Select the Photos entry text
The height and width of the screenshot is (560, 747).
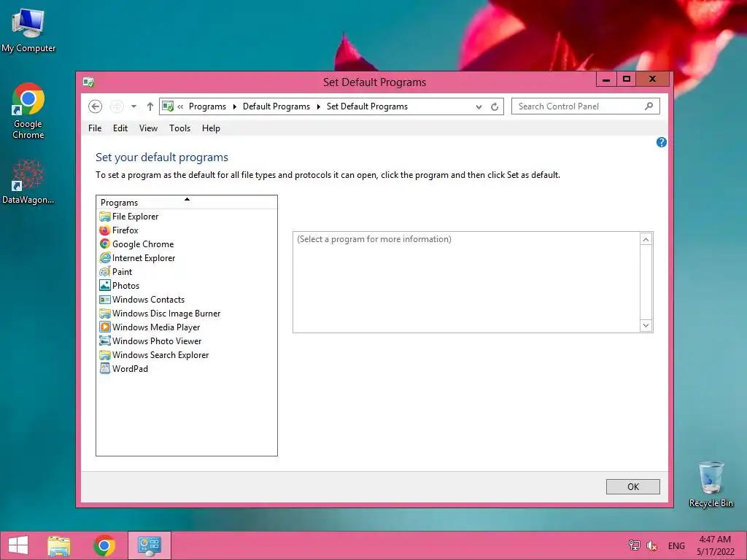(x=125, y=286)
